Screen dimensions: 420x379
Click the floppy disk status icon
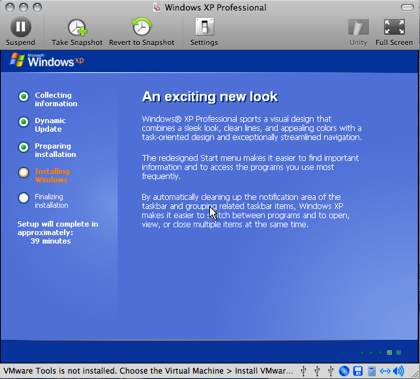358,371
